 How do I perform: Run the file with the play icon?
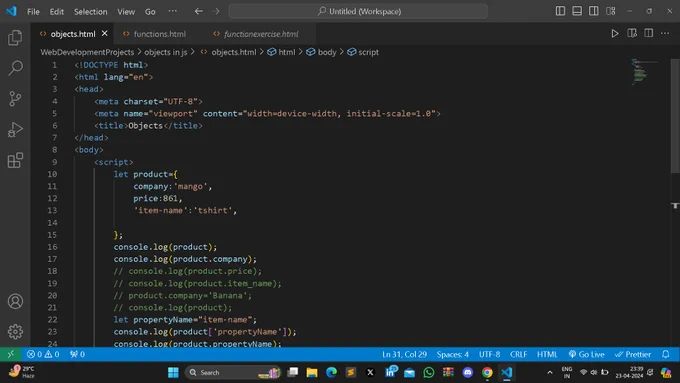point(615,33)
